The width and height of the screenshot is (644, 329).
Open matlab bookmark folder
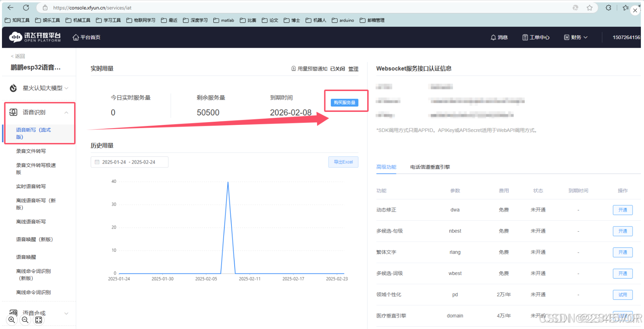click(224, 20)
